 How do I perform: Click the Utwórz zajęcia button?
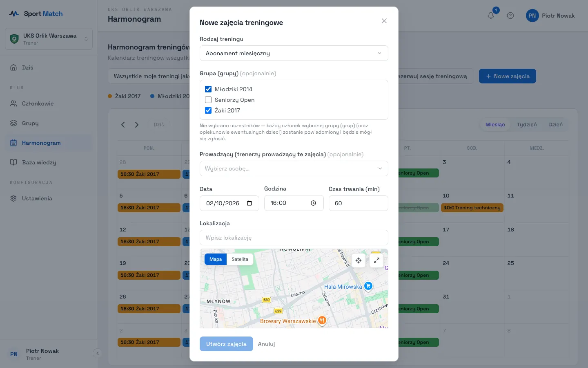coord(226,344)
